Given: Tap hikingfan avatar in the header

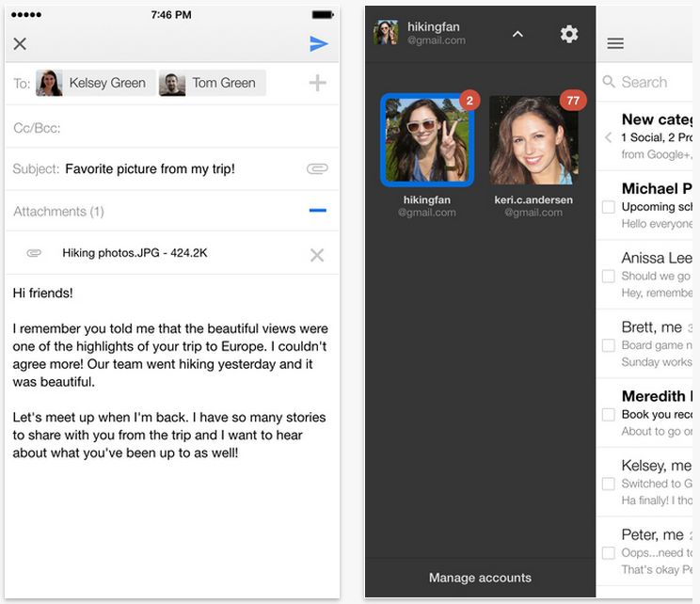Looking at the screenshot, I should coord(386,32).
